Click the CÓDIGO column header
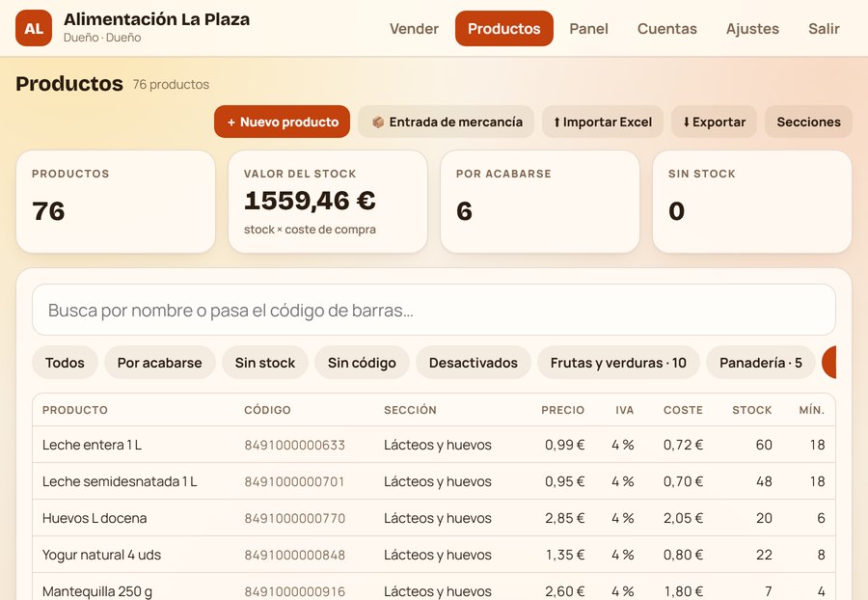This screenshot has width=868, height=600. coord(267,410)
